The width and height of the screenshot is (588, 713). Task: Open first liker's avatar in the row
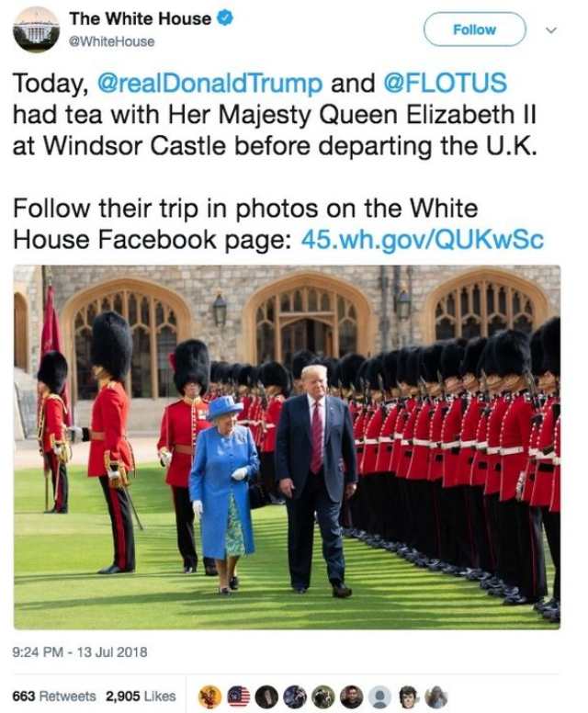click(210, 696)
